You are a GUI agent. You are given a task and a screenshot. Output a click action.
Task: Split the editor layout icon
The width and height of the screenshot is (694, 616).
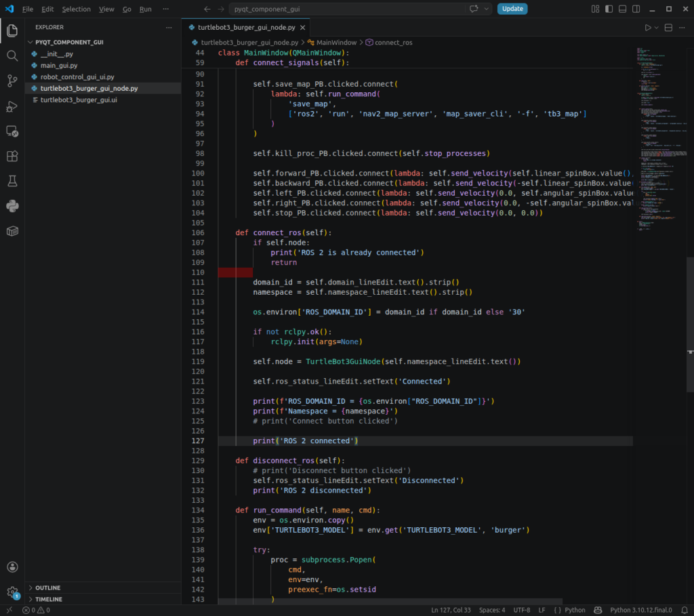click(x=668, y=27)
